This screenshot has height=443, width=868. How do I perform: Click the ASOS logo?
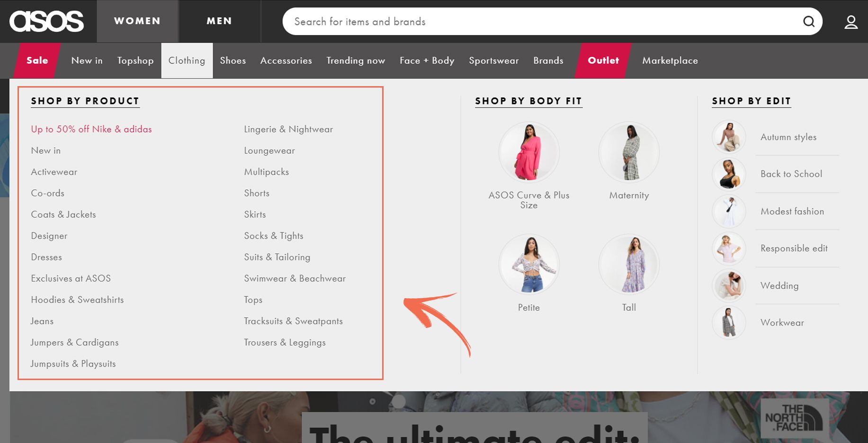(46, 21)
